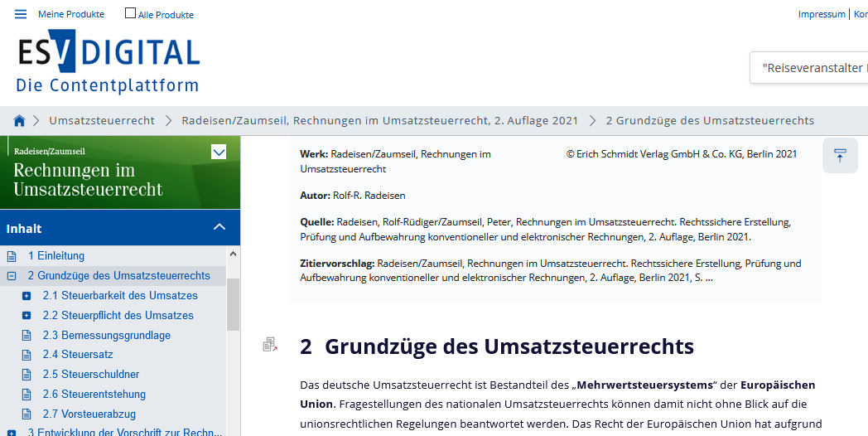Open Meine Produkte menu item
This screenshot has width=868, height=436.
71,14
